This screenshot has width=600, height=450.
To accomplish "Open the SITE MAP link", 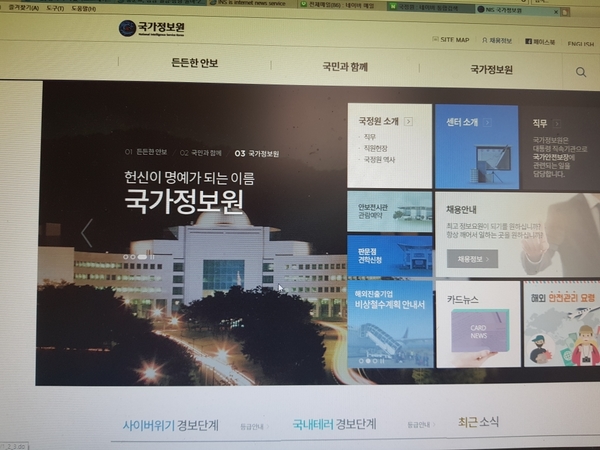I will [451, 39].
